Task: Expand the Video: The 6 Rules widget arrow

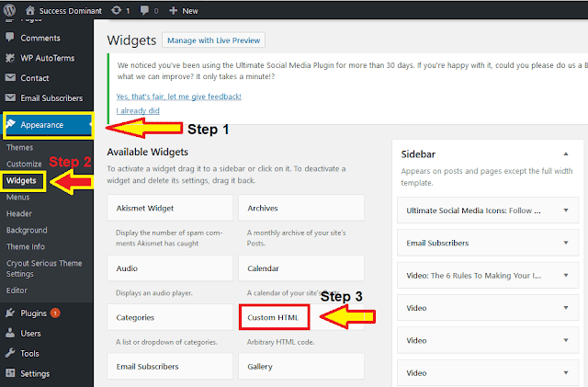Action: coord(566,275)
